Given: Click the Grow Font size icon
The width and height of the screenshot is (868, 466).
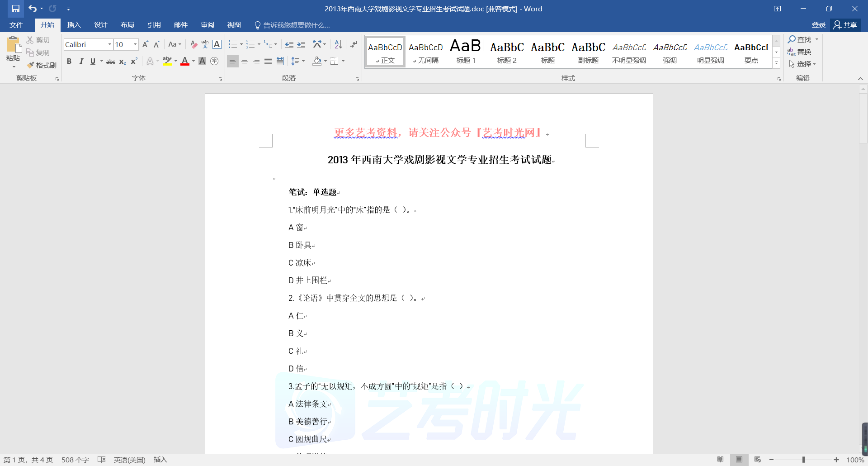Looking at the screenshot, I should [145, 44].
